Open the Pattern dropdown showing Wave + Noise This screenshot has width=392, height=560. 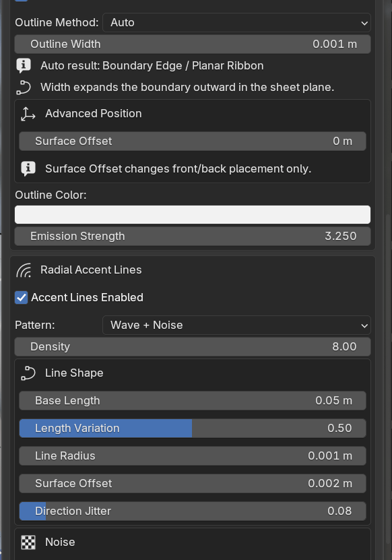coord(236,325)
